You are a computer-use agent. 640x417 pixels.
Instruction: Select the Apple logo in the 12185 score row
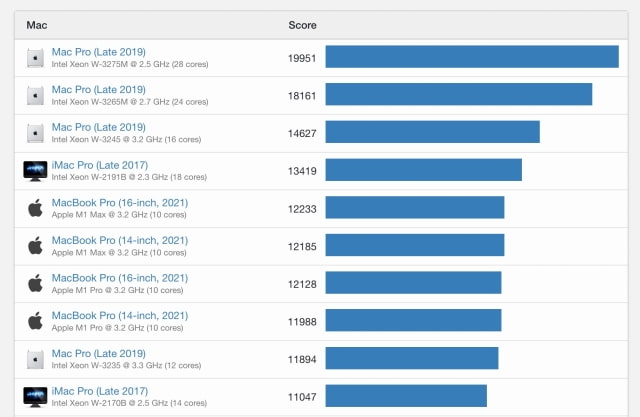click(35, 246)
